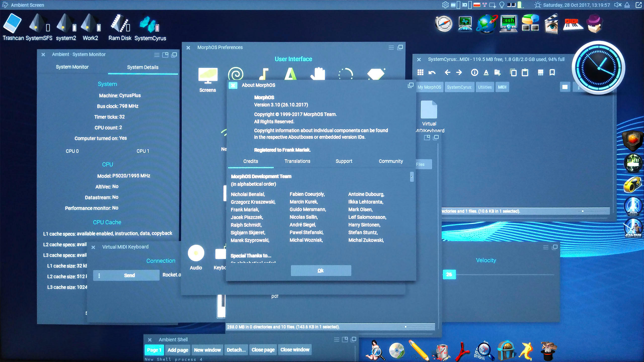Select the Credits tab in About MorphOS

tap(251, 161)
